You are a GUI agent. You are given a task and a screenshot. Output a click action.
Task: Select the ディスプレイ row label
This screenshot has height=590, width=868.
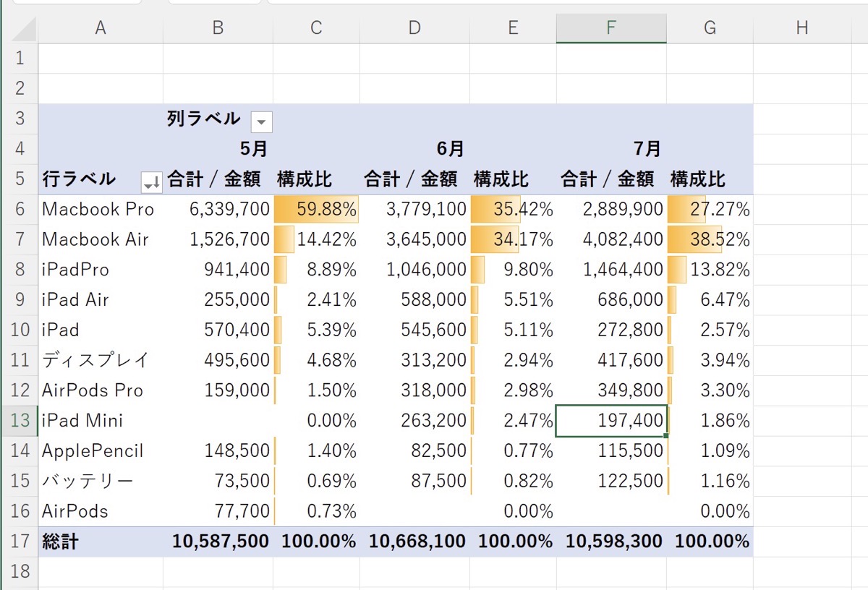pos(101,360)
